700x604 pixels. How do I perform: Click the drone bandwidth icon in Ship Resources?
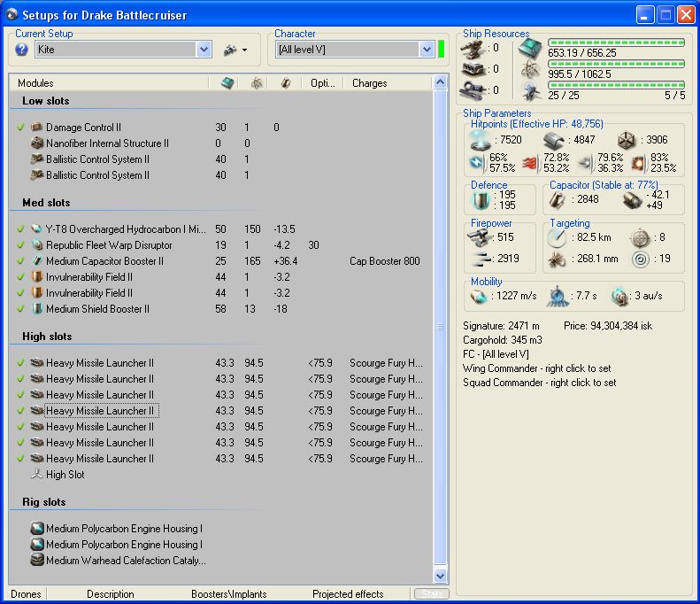coord(531,90)
